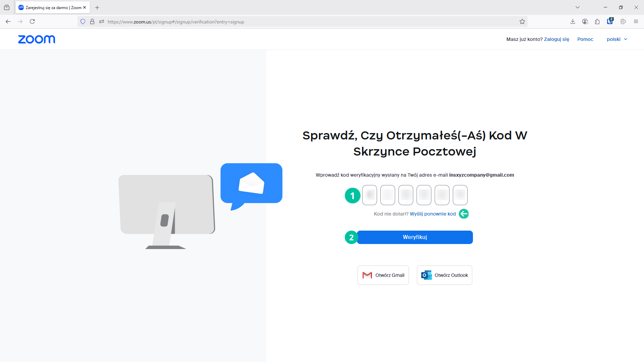Open the tracking protection shield icon

click(83, 21)
